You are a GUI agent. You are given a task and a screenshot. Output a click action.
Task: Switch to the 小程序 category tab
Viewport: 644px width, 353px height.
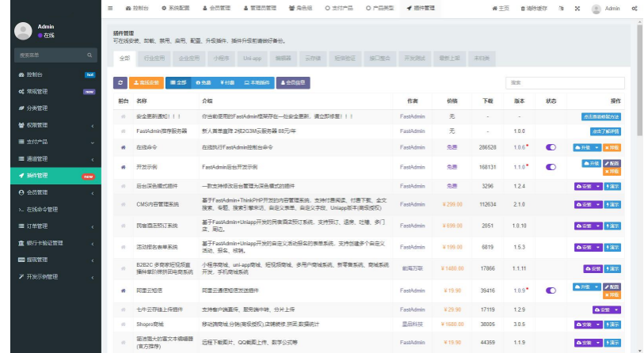click(x=221, y=59)
